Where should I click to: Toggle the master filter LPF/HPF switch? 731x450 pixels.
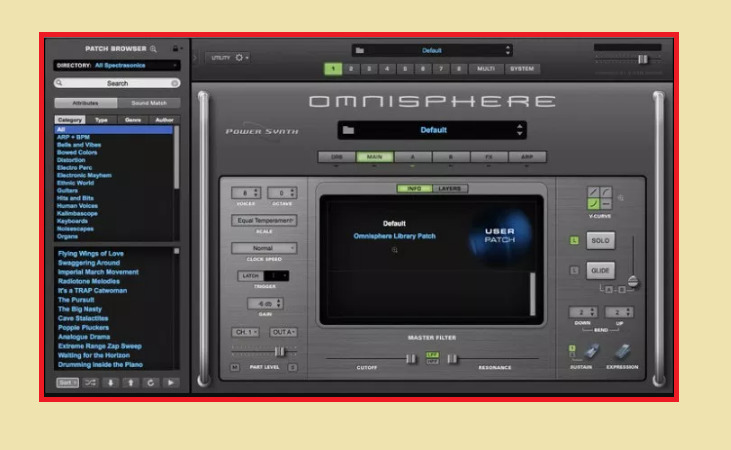click(432, 358)
